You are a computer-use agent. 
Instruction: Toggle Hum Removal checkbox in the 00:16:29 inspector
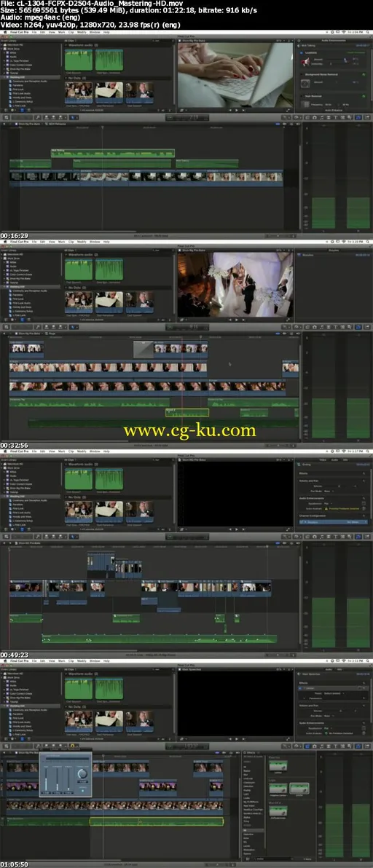coord(301,96)
